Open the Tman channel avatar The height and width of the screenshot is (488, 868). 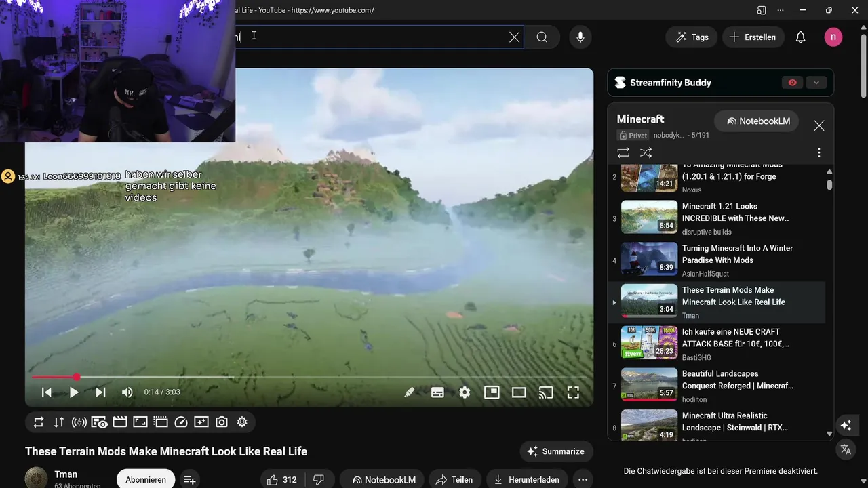[x=37, y=478]
